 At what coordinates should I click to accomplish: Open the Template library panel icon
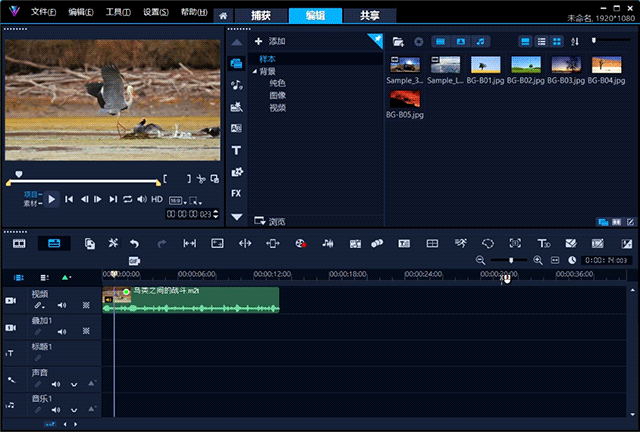[x=236, y=107]
